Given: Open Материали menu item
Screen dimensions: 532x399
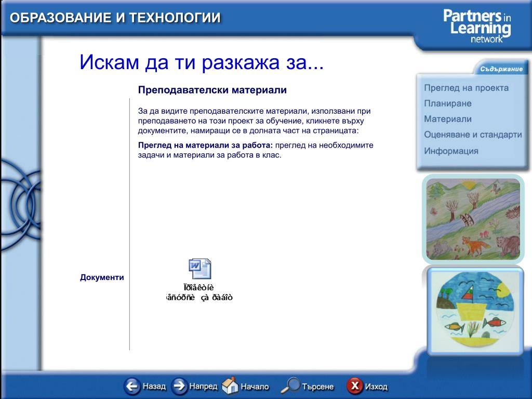Looking at the screenshot, I should [447, 119].
